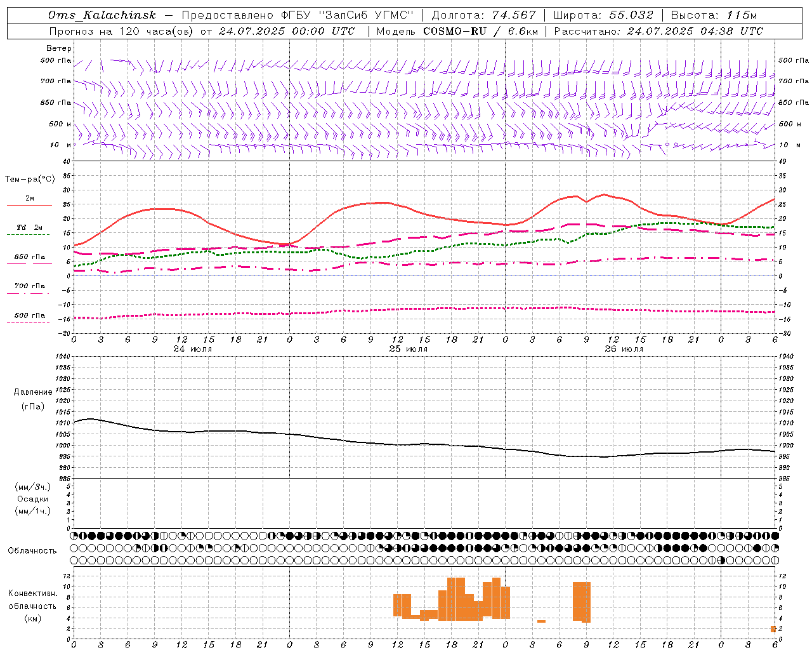Click the Облачность row label
Image resolution: width=812 pixels, height=650 pixels.
(32, 551)
